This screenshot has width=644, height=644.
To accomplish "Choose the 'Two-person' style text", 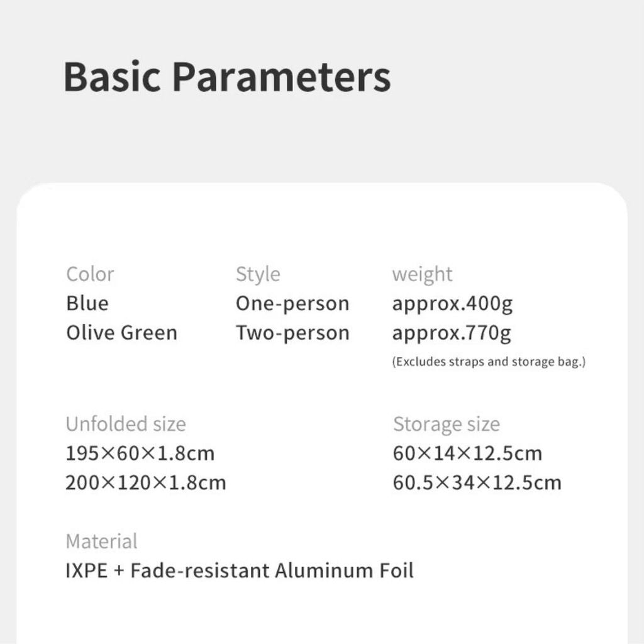I will (292, 332).
